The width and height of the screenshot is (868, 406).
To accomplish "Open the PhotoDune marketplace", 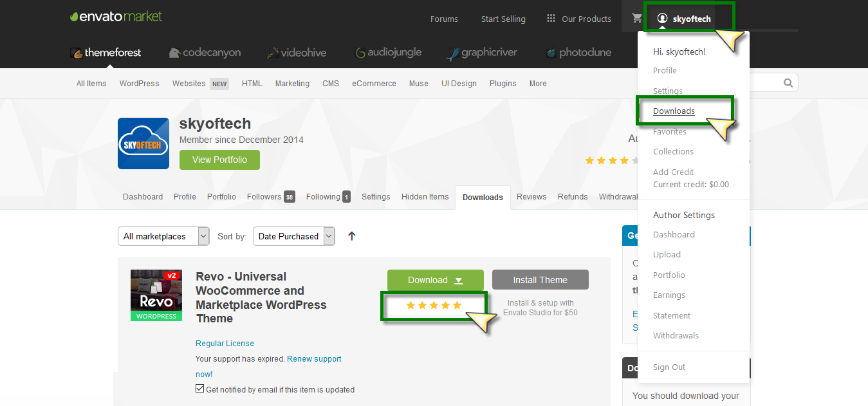I will coord(578,53).
